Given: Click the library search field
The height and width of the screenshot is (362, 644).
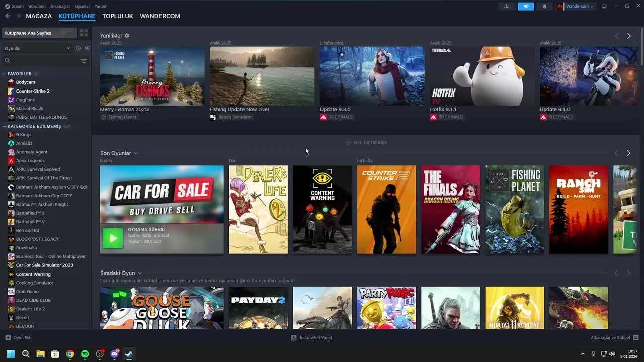Looking at the screenshot, I should (x=41, y=61).
